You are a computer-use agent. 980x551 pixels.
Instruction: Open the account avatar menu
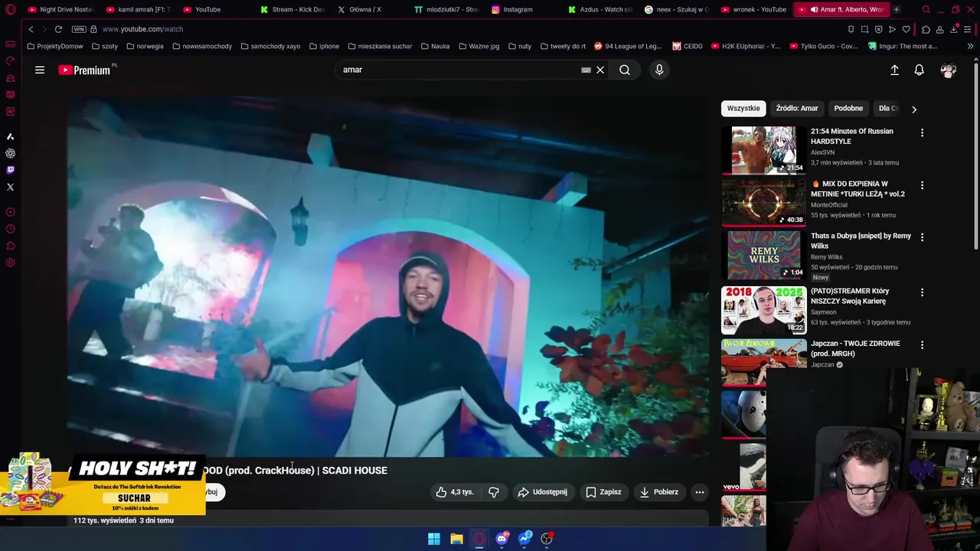coord(949,70)
